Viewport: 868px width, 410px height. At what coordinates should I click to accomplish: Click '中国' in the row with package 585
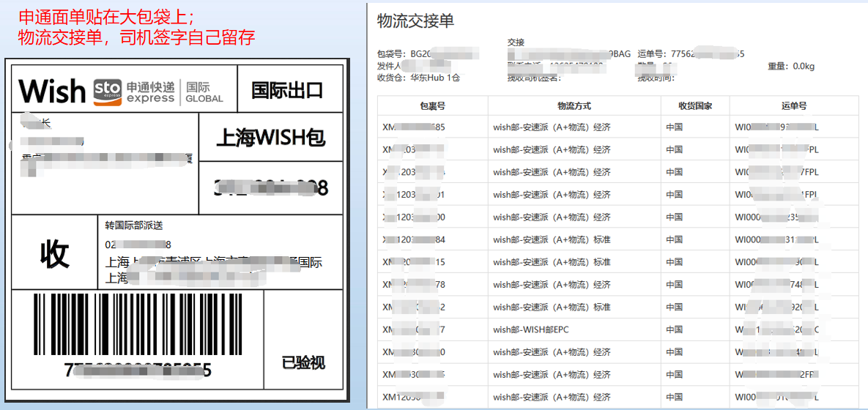click(x=674, y=127)
